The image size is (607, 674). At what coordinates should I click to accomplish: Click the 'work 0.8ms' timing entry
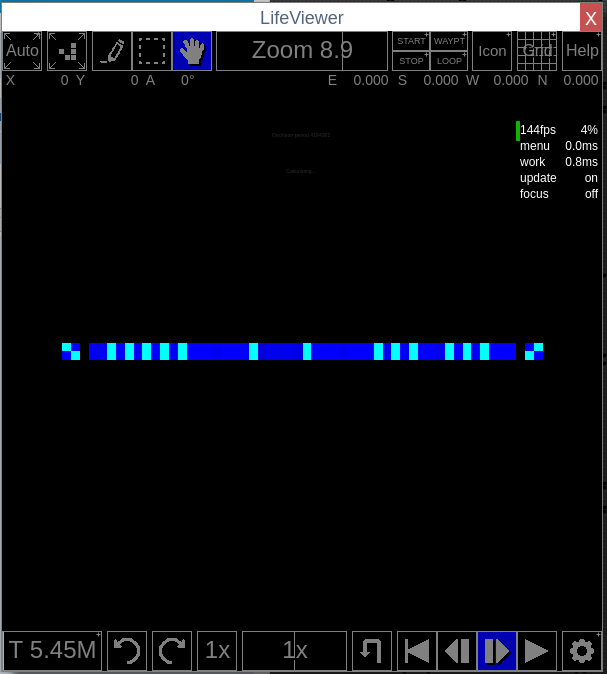(558, 162)
